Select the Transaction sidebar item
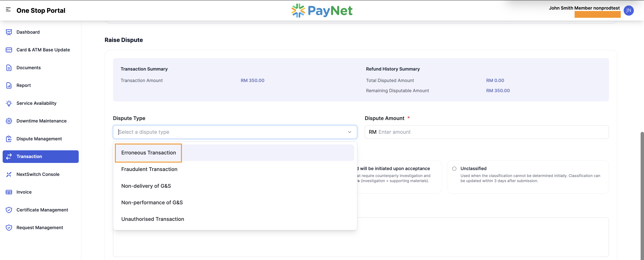Image resolution: width=644 pixels, height=260 pixels. tap(40, 157)
